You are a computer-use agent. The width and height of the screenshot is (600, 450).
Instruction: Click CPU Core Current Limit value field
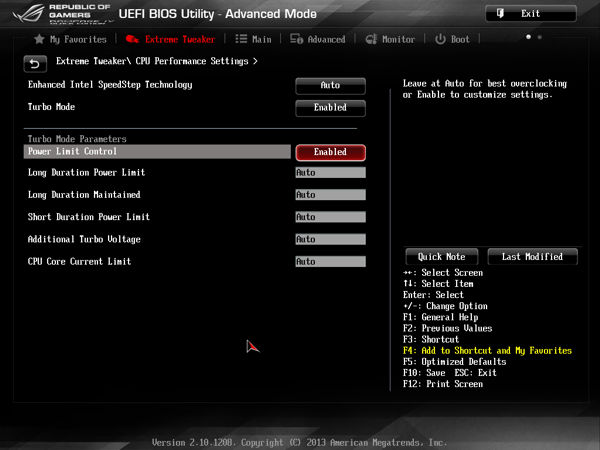[x=331, y=261]
